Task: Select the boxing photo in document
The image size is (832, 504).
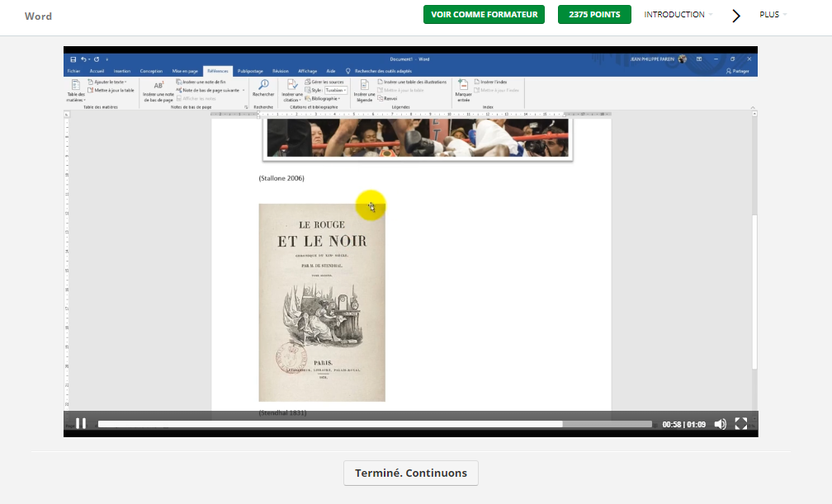Action: [x=418, y=138]
